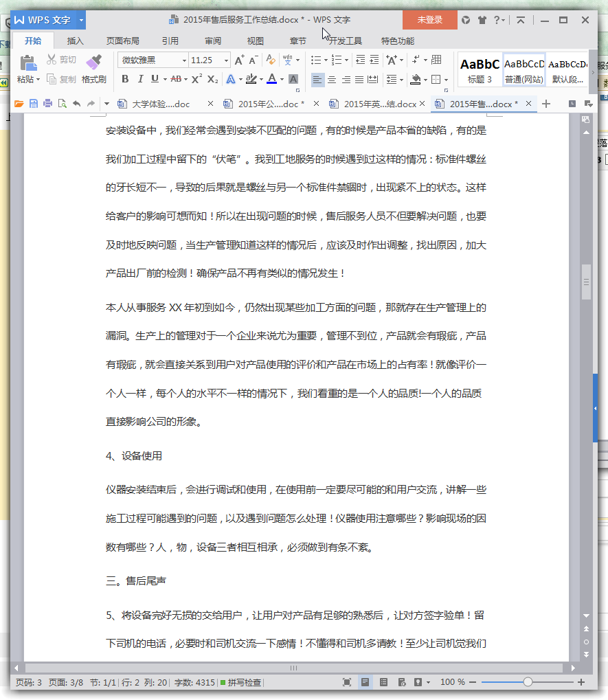Image resolution: width=608 pixels, height=700 pixels.
Task: Apply the 默认段... style
Action: [568, 71]
